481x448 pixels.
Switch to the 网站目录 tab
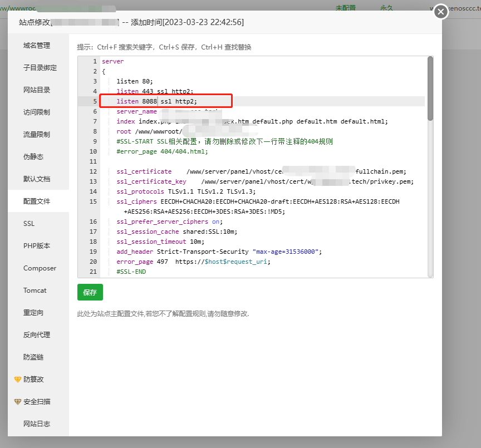tap(37, 90)
